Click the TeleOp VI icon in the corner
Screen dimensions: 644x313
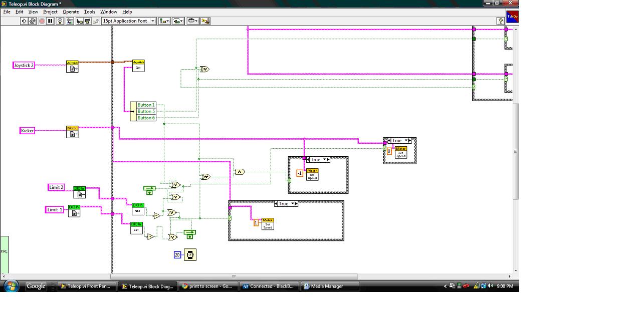[x=512, y=17]
